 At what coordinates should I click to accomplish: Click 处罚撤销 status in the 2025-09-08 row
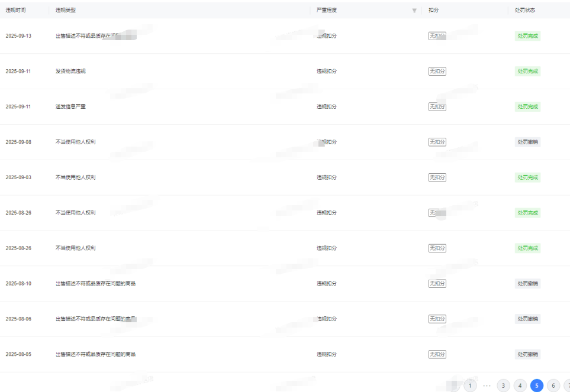(527, 142)
